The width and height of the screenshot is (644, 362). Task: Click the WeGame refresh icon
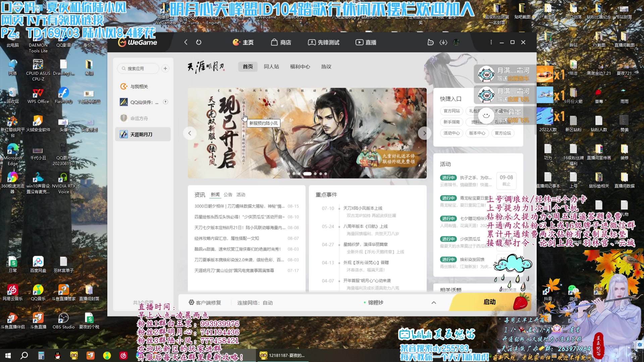coord(199,42)
